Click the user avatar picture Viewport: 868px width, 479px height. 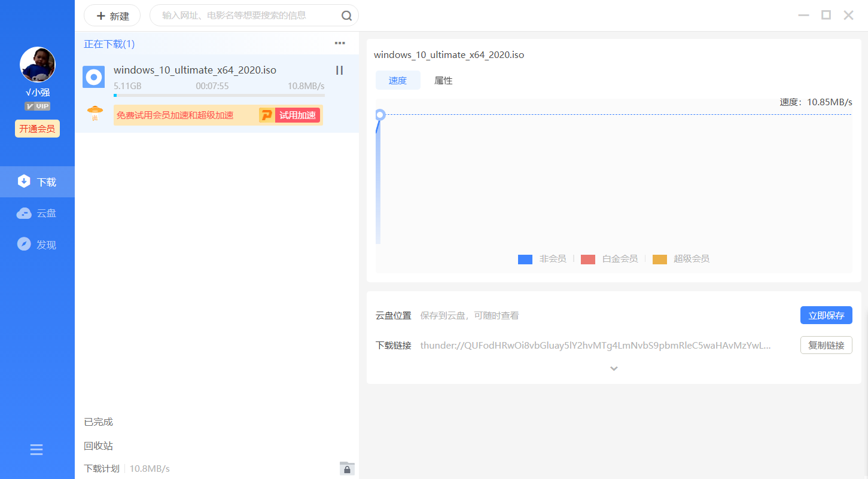tap(38, 65)
